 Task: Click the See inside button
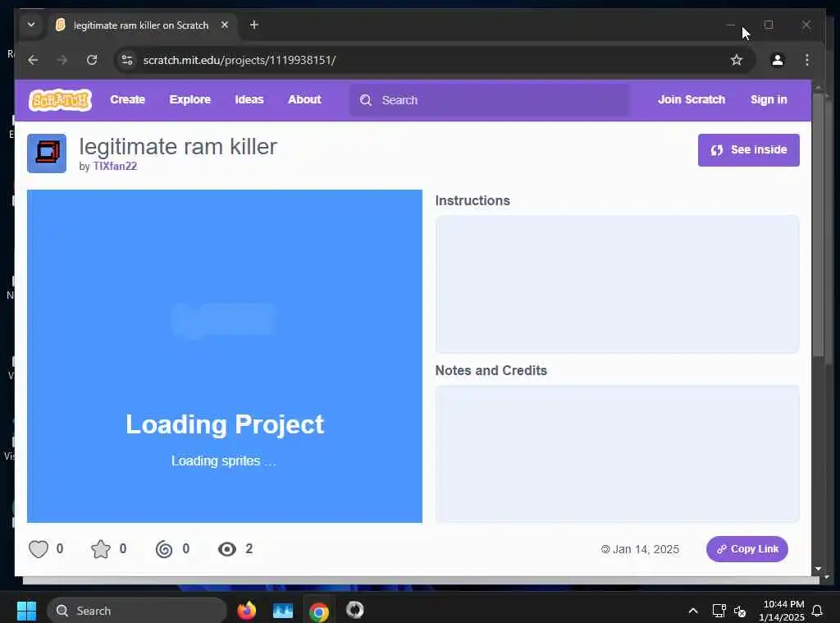[x=748, y=150]
